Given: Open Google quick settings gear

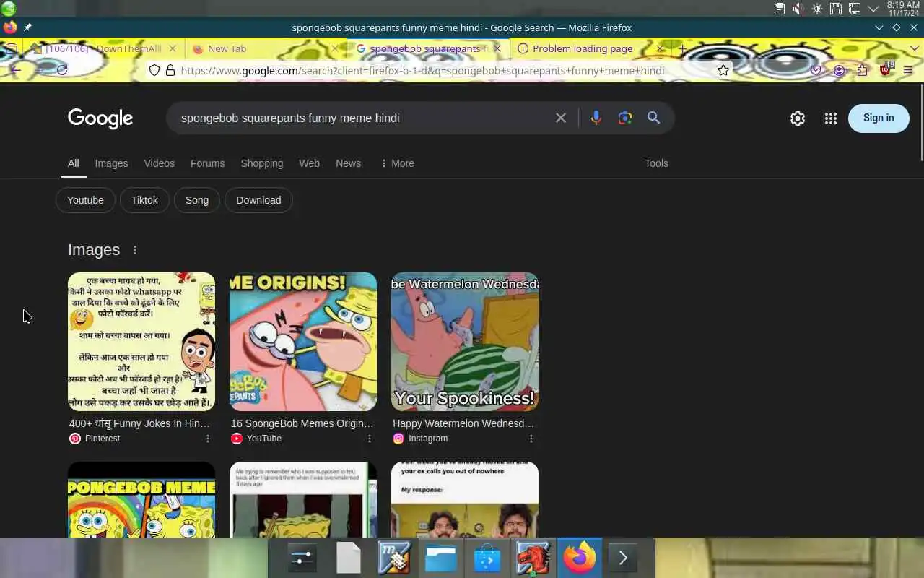Looking at the screenshot, I should pyautogui.click(x=797, y=118).
